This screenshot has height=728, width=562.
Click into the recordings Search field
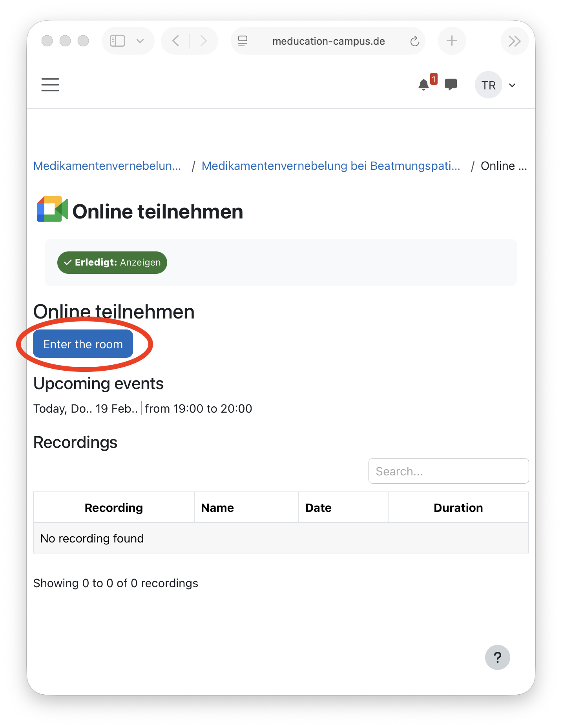click(448, 471)
